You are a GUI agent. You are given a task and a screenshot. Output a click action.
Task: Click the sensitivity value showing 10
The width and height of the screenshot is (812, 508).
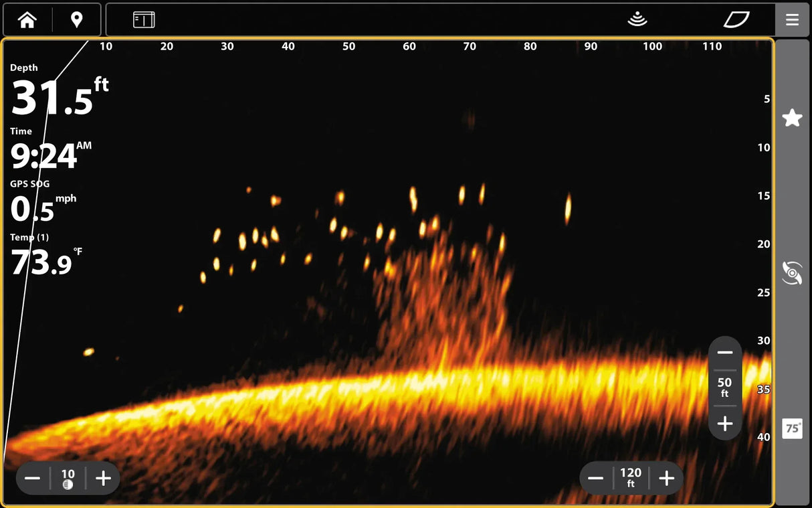[68, 474]
